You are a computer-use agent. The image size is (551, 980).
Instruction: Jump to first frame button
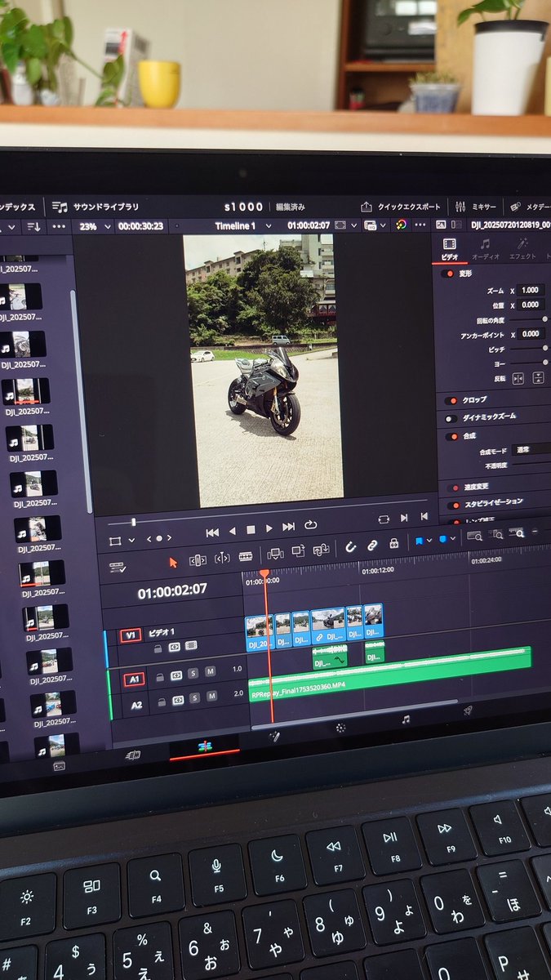212,532
